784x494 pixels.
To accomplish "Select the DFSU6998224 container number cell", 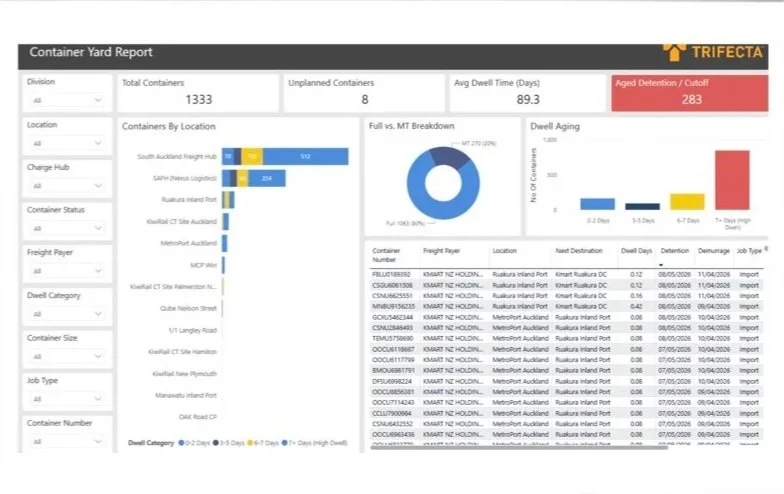I will coord(392,382).
